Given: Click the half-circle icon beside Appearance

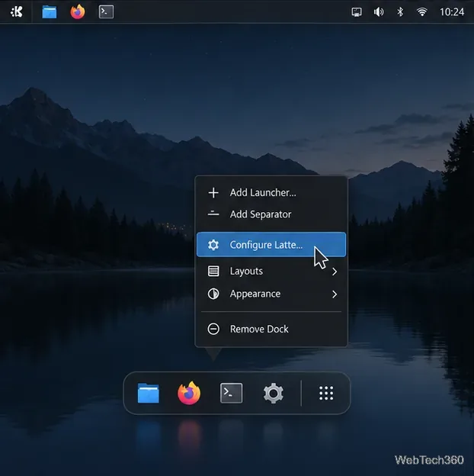Looking at the screenshot, I should pyautogui.click(x=213, y=294).
